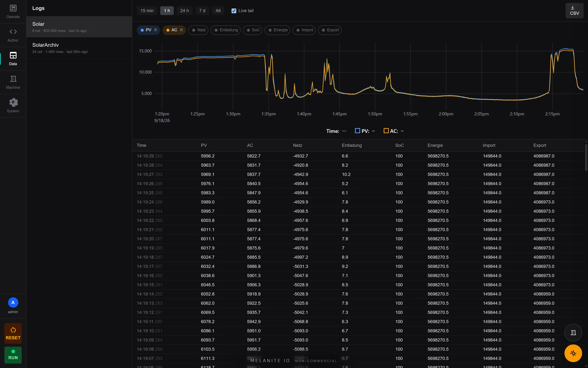Click the AC value 5901.3
This screenshot has width=588, height=368.
[254, 276]
